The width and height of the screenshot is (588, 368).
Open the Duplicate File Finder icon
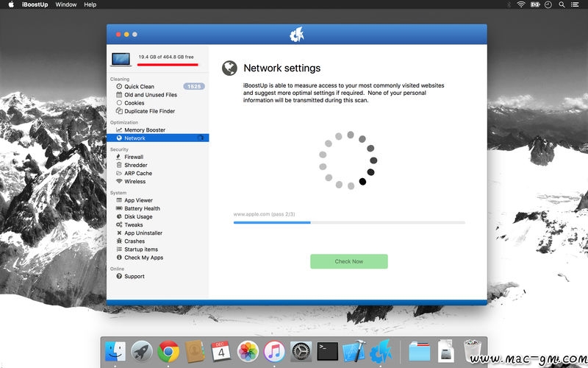[119, 111]
